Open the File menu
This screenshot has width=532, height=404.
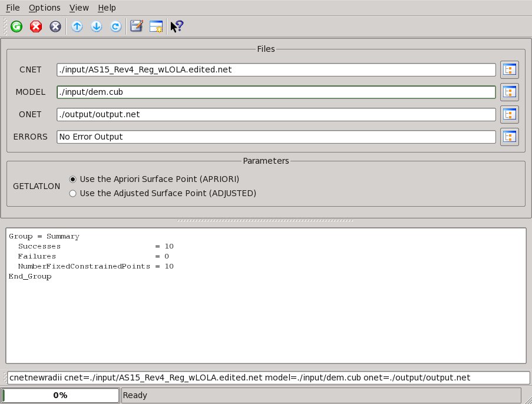pos(12,8)
